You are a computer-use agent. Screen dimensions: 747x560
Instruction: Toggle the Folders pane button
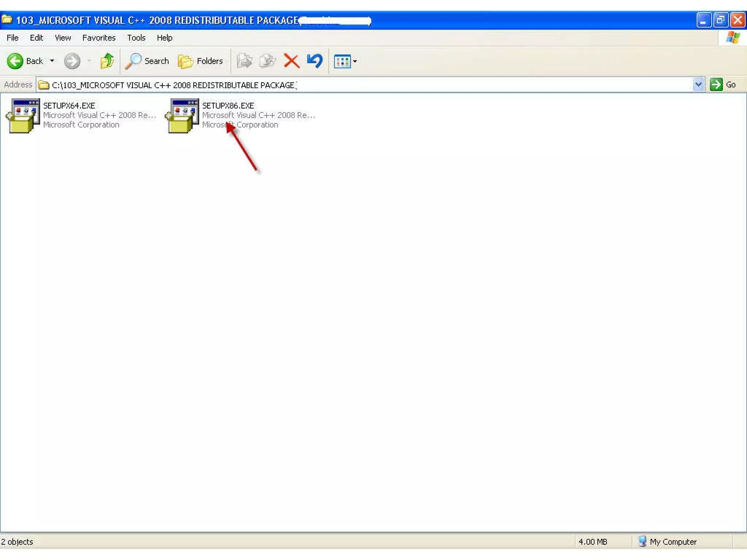pos(200,61)
